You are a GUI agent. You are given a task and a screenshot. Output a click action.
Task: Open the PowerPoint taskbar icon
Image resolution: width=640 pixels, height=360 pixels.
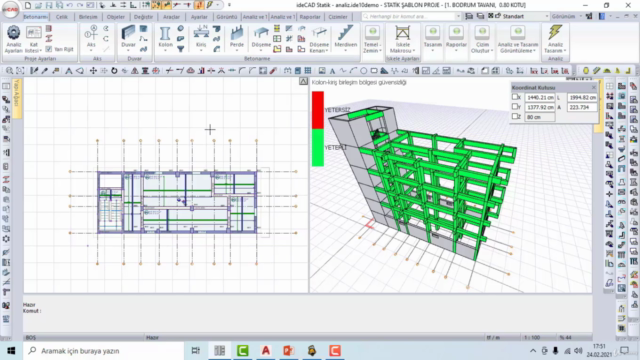[x=289, y=351]
